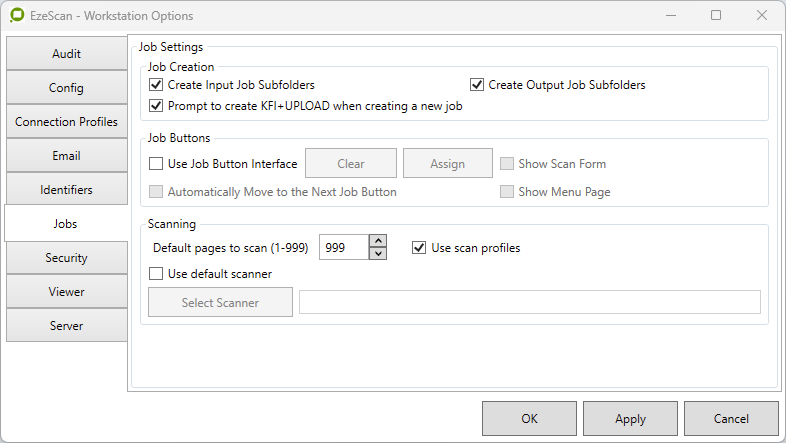Viewport: 786px width, 443px height.
Task: Click the EzeScan app icon in title bar
Action: pos(17,16)
